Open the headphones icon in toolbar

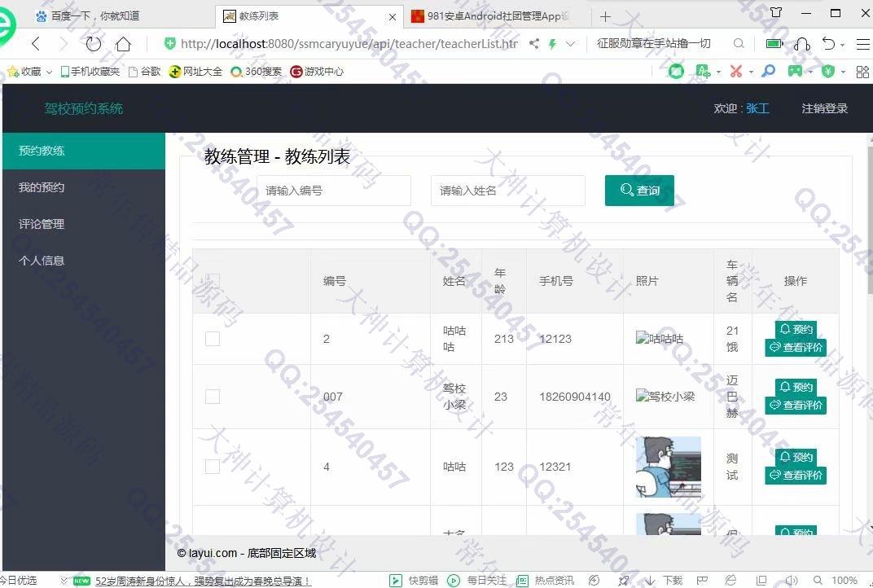(802, 43)
